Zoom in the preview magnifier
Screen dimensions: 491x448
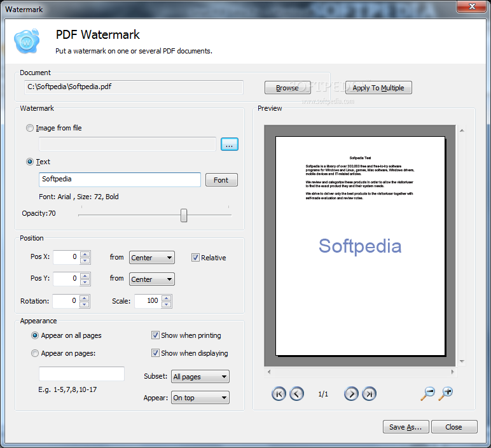pyautogui.click(x=446, y=393)
